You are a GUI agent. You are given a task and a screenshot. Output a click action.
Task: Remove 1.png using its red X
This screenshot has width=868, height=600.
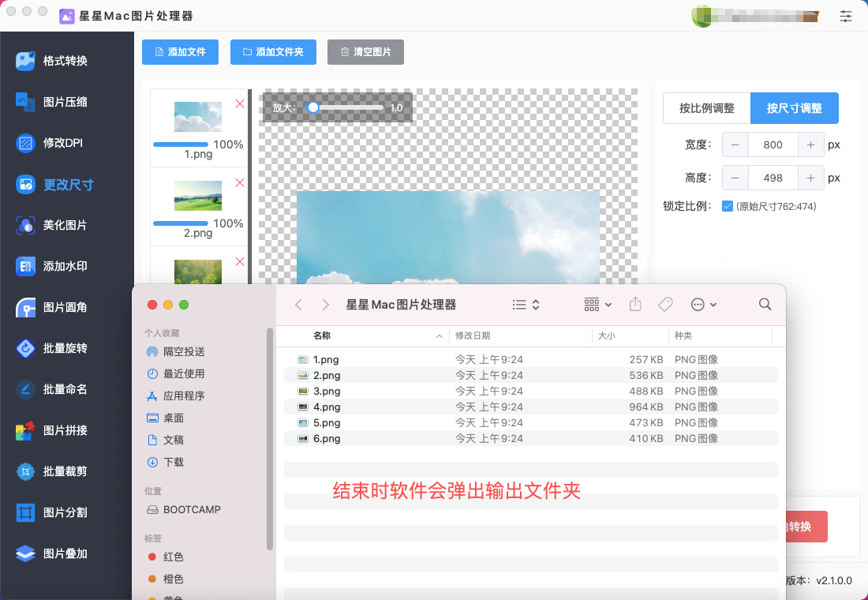(x=240, y=103)
